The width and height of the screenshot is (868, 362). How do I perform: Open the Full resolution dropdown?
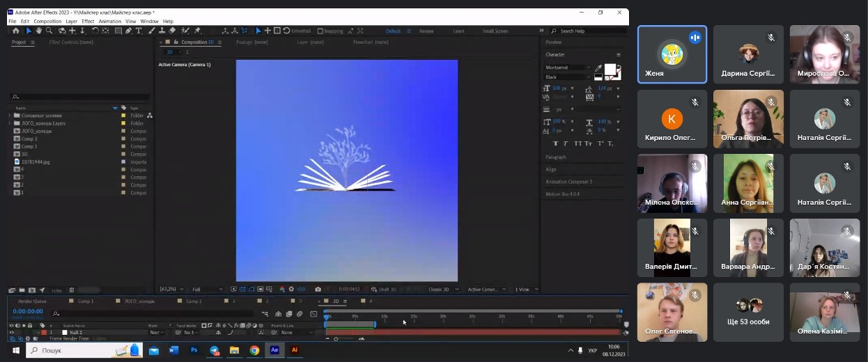(x=207, y=290)
